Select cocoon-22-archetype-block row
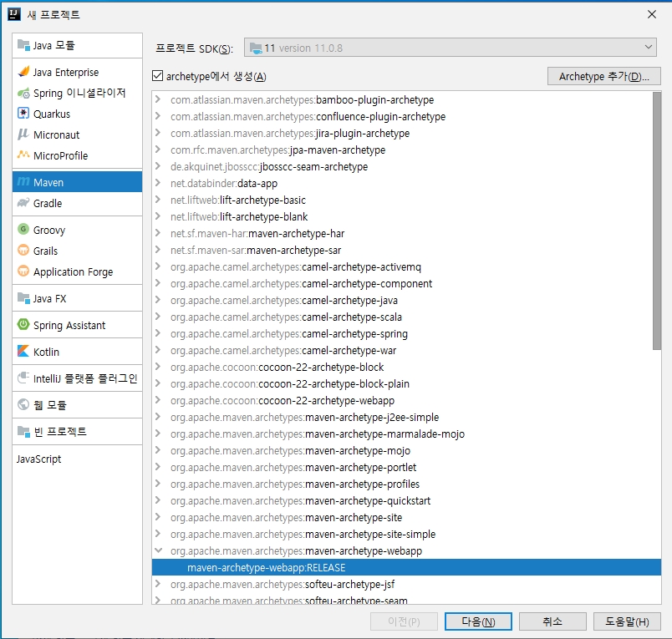The image size is (672, 639). (403, 367)
